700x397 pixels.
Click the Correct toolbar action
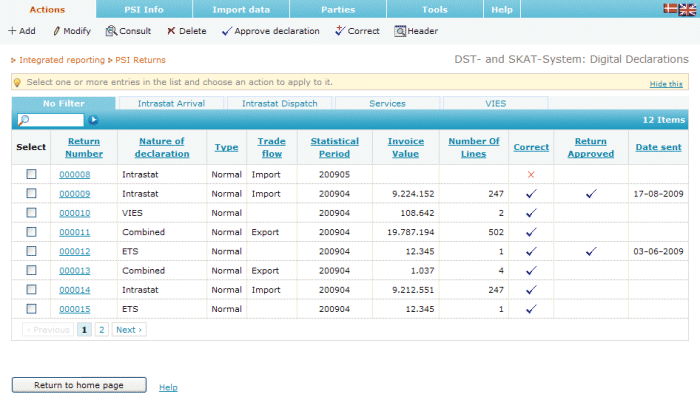[x=357, y=31]
